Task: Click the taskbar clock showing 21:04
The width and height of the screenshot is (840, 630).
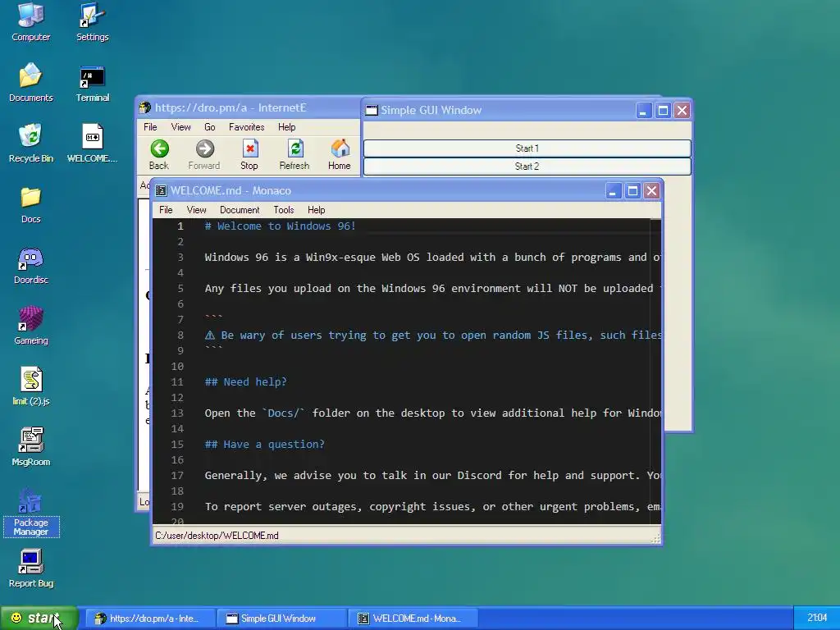Action: click(x=817, y=618)
